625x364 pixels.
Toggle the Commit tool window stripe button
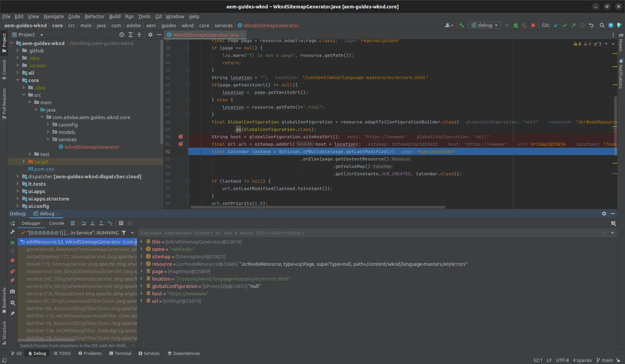coord(4,70)
